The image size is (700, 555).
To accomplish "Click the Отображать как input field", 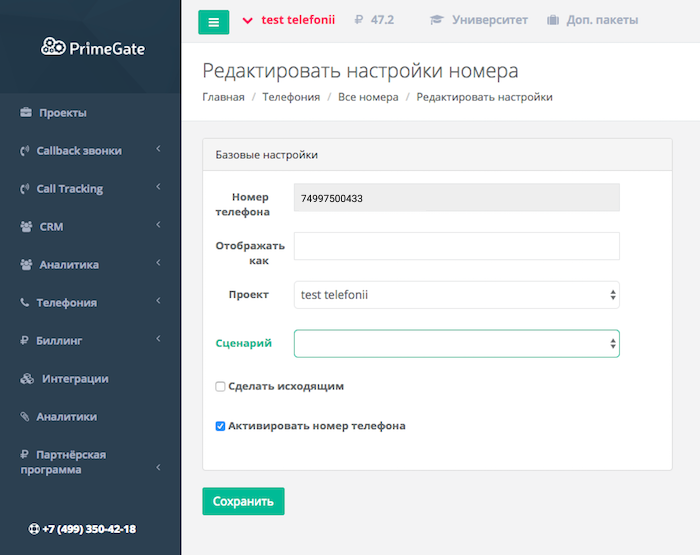I will [x=456, y=246].
